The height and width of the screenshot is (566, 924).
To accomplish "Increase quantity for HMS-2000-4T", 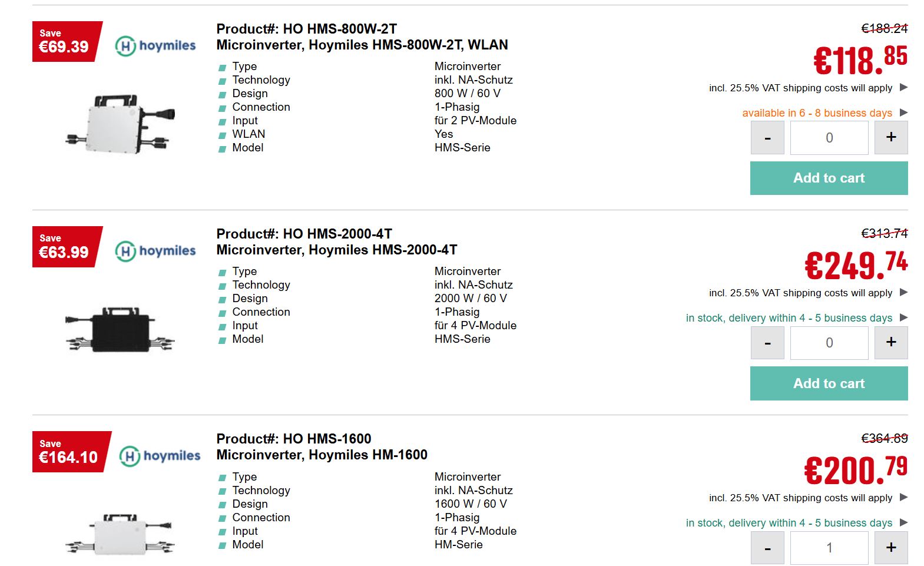I will coord(890,343).
